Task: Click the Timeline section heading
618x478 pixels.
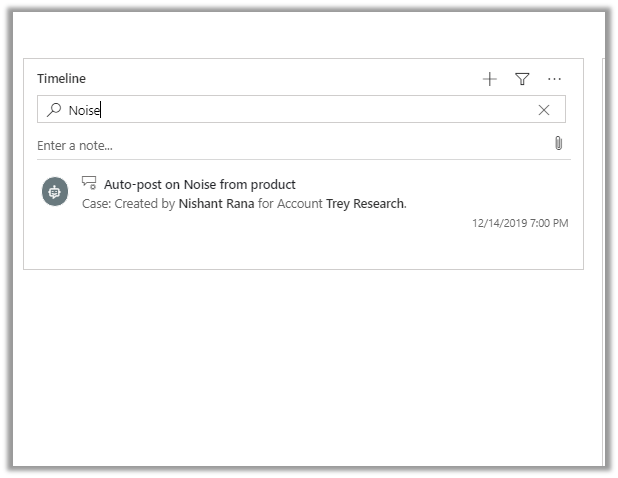Action: point(62,79)
